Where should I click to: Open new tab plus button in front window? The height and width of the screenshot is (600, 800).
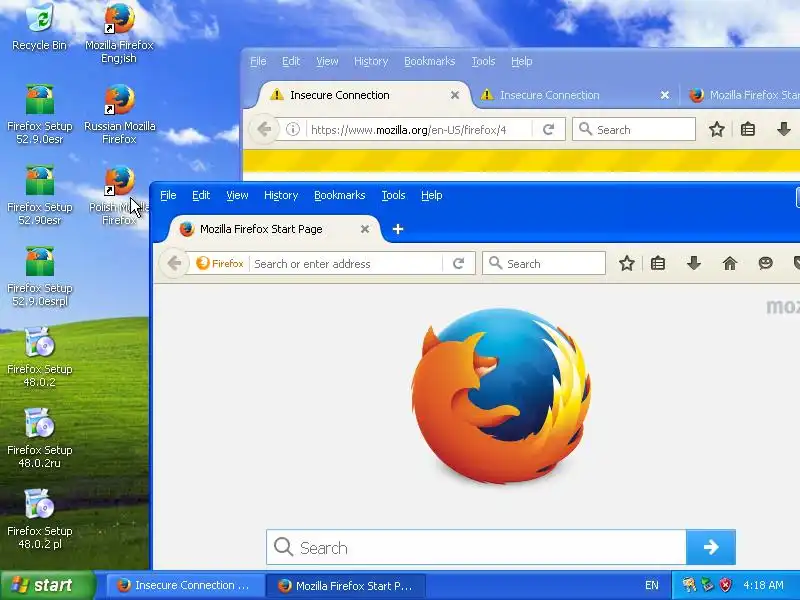tap(398, 230)
